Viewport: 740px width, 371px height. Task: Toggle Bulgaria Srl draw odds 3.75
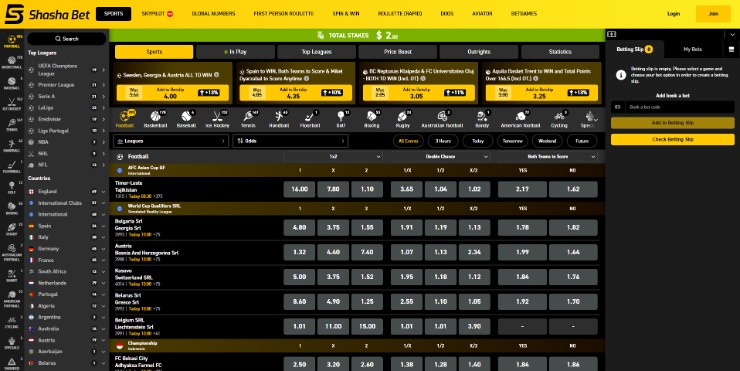(x=333, y=227)
